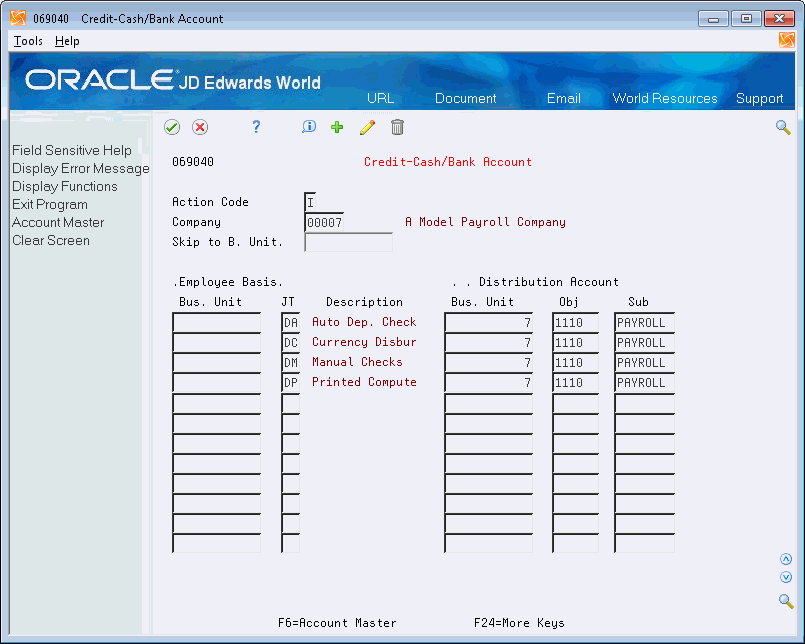Open the Support link in banner

coord(759,98)
